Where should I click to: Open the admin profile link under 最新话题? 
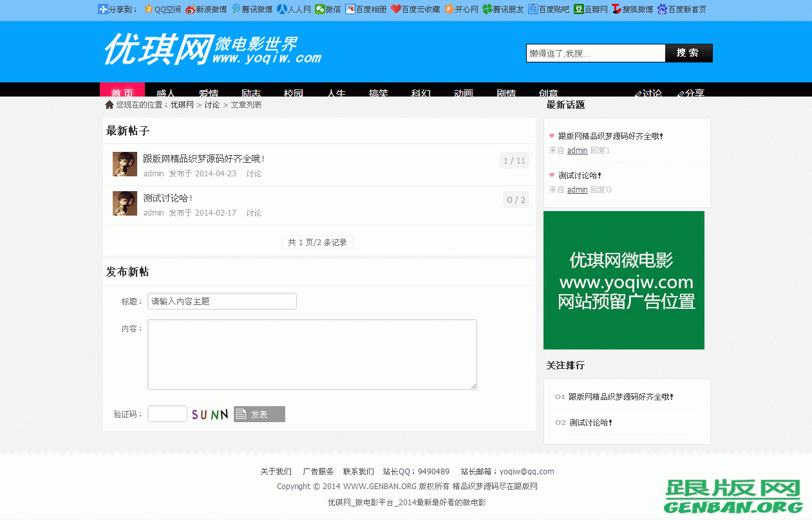tap(576, 150)
